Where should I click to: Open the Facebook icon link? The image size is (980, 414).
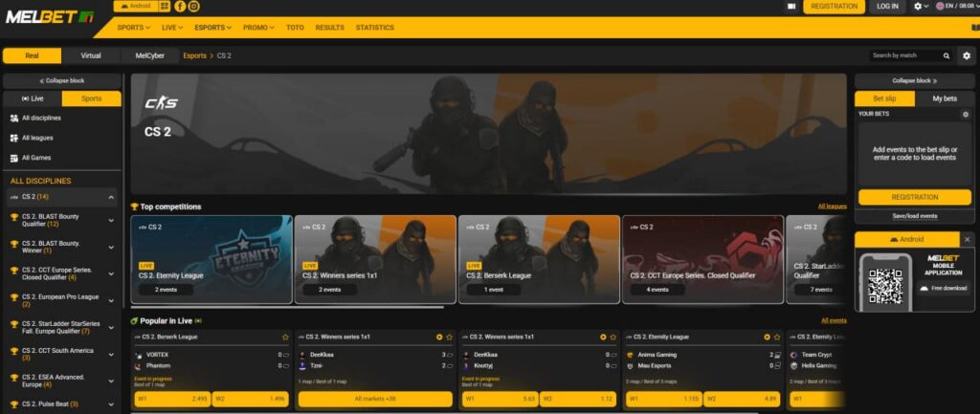tap(180, 7)
